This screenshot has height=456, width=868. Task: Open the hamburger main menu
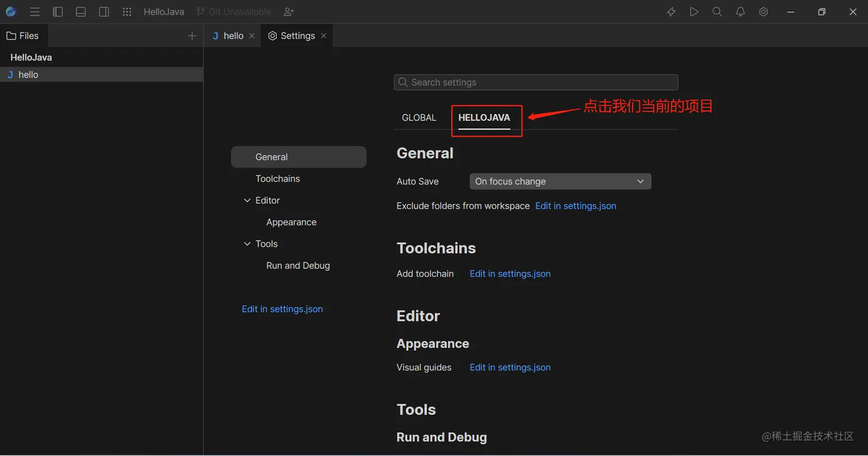click(34, 11)
